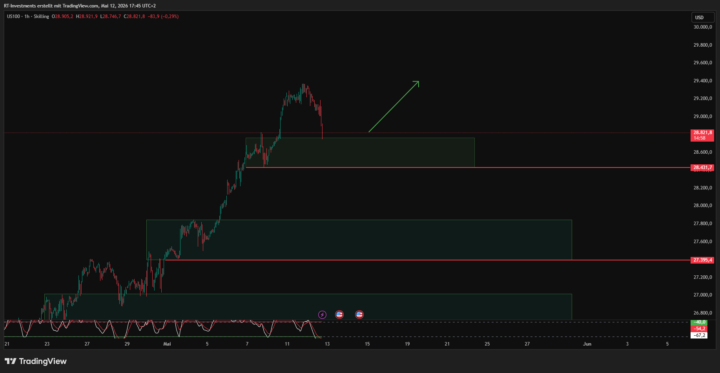Click the 28.200,0 price axis label
This screenshot has width=720, height=373.
point(703,187)
